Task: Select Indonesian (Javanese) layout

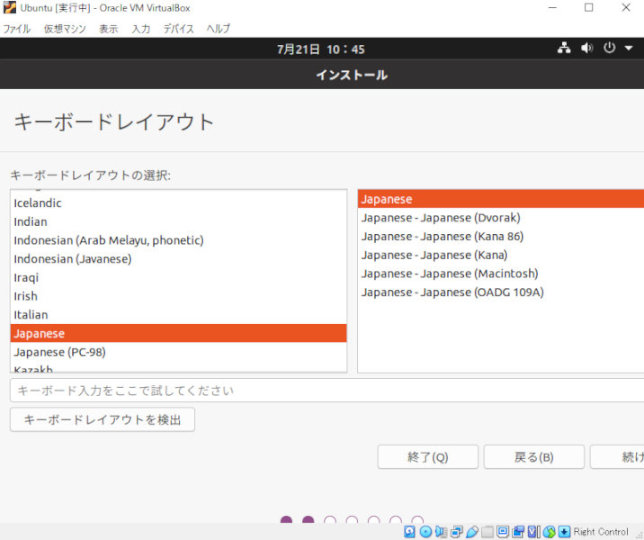Action: 178,259
